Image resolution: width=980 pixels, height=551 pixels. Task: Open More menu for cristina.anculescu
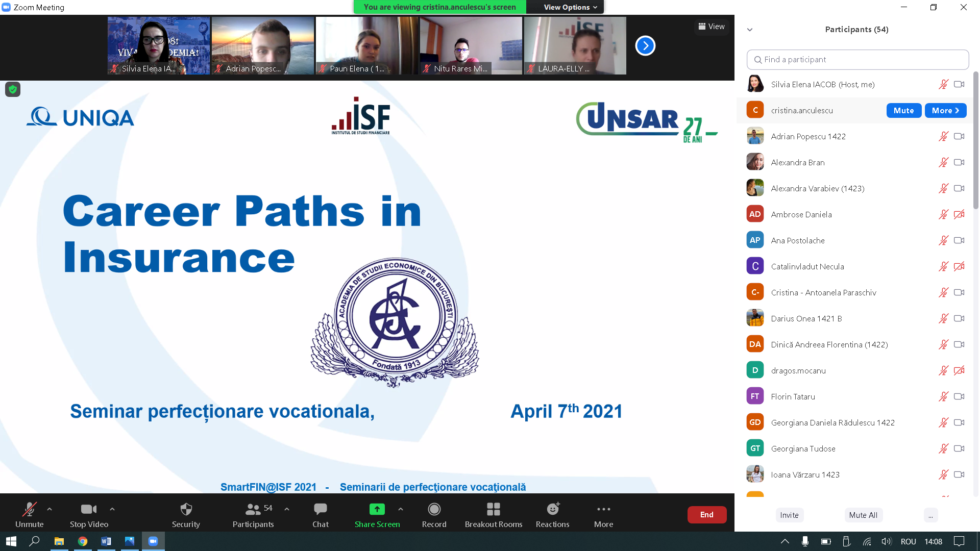(x=945, y=110)
